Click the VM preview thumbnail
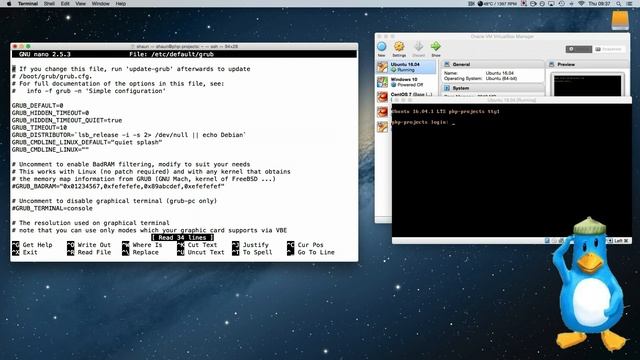 pos(587,85)
